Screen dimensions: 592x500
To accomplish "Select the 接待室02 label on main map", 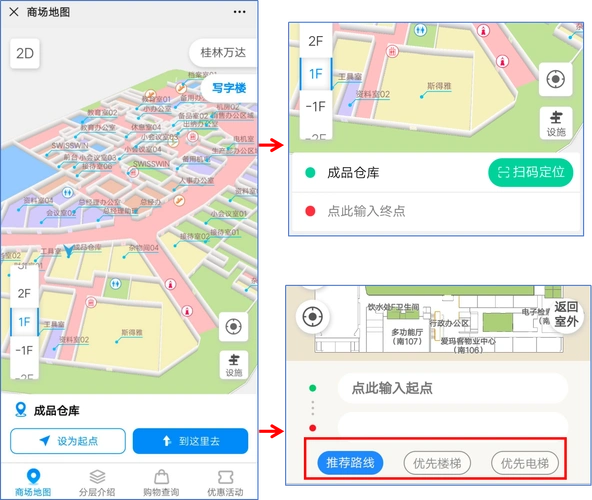I will click(x=194, y=236).
